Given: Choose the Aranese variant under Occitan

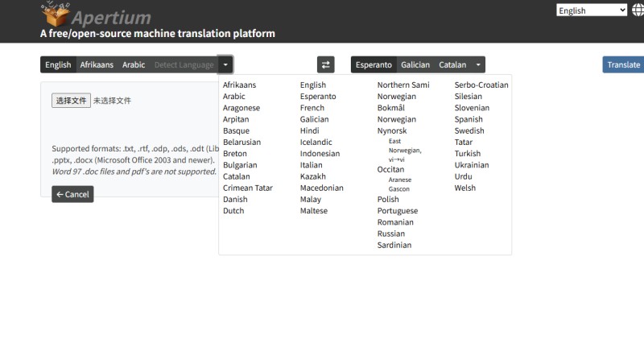Looking at the screenshot, I should point(399,180).
